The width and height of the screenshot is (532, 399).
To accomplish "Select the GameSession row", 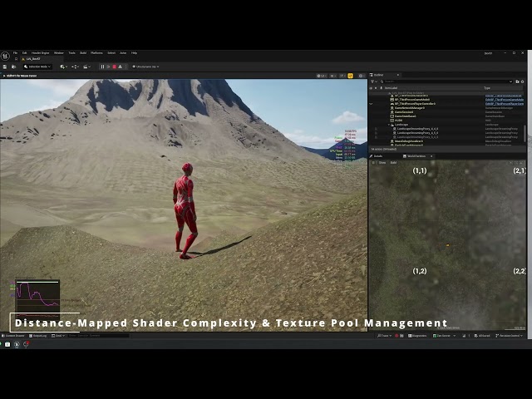I will coord(446,112).
